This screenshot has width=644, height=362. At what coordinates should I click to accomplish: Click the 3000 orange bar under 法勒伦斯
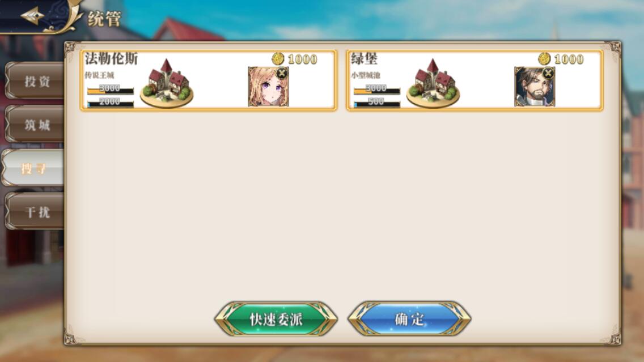coord(110,90)
